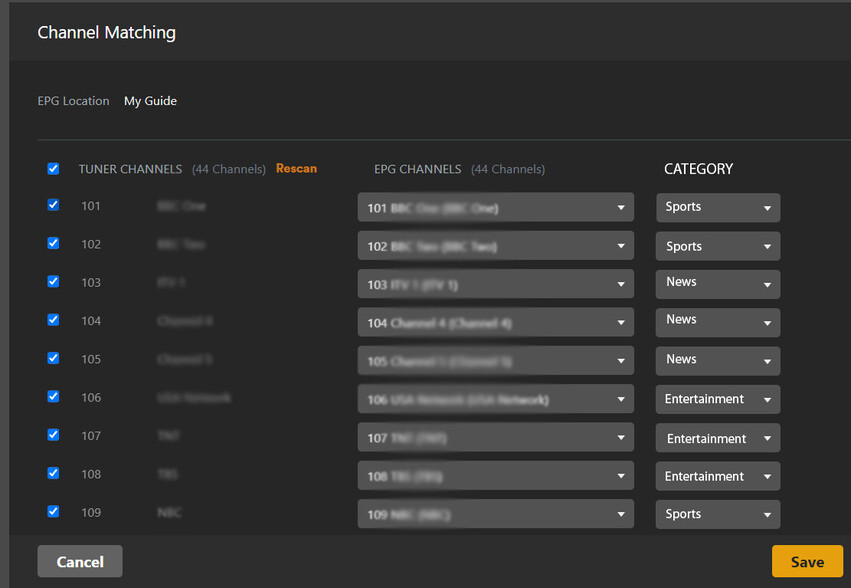Screen dimensions: 851x588
Task: Change News category for channel 105
Action: tap(718, 360)
